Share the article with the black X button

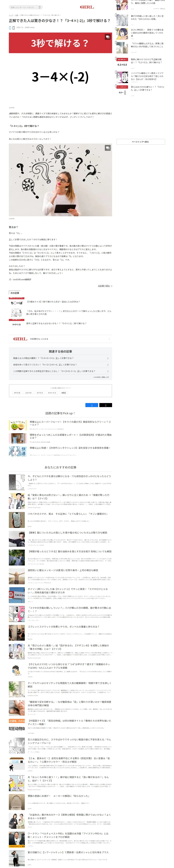click(x=105, y=405)
